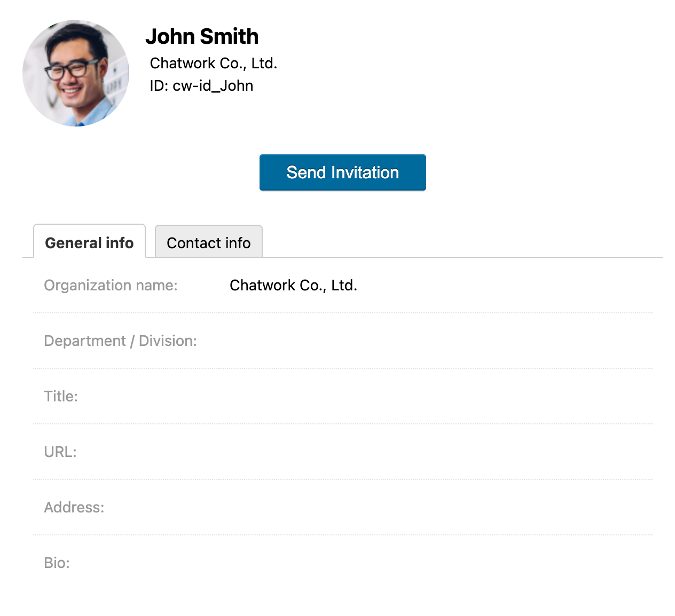
Task: Click the Chatwork Co., Ltd. organization value
Action: [x=293, y=285]
